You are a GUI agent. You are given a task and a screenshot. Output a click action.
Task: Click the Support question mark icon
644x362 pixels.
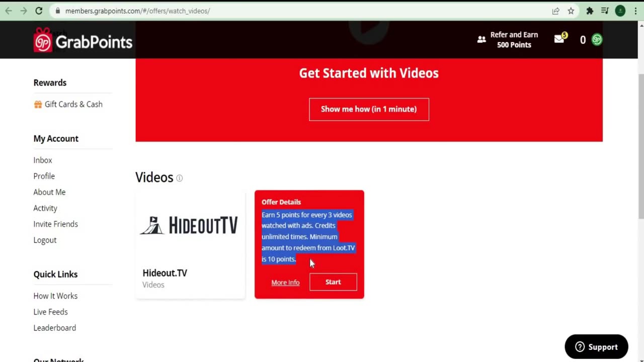coord(580,347)
